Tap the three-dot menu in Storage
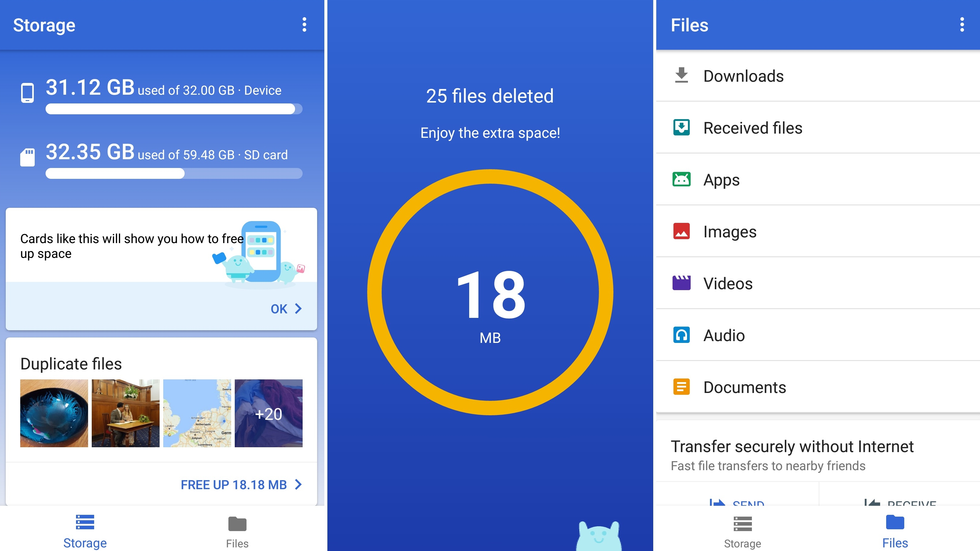The image size is (980, 551). tap(304, 25)
